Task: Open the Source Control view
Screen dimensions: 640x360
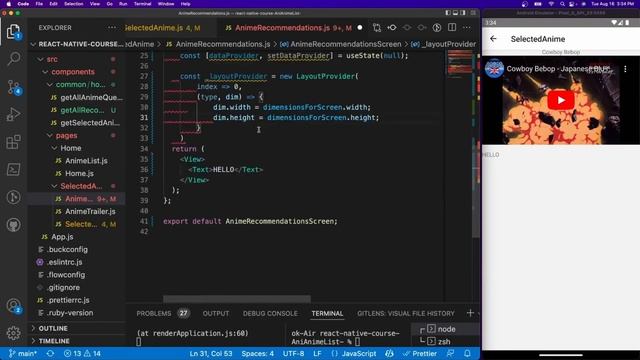Action: pos(13,87)
